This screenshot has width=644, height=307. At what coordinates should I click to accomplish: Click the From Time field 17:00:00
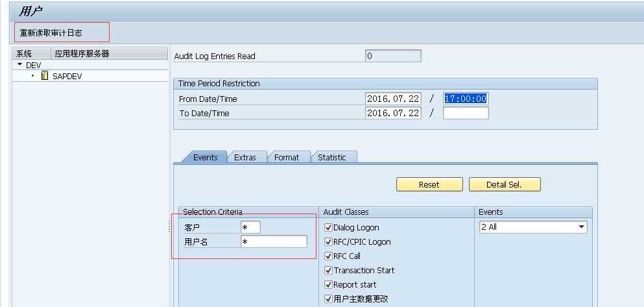click(x=466, y=99)
